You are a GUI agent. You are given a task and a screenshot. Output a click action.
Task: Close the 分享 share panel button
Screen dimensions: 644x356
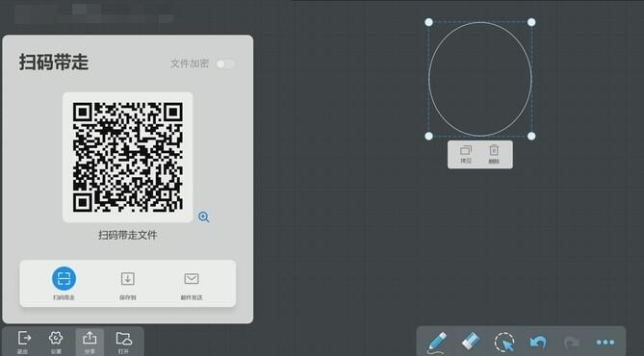tap(90, 342)
